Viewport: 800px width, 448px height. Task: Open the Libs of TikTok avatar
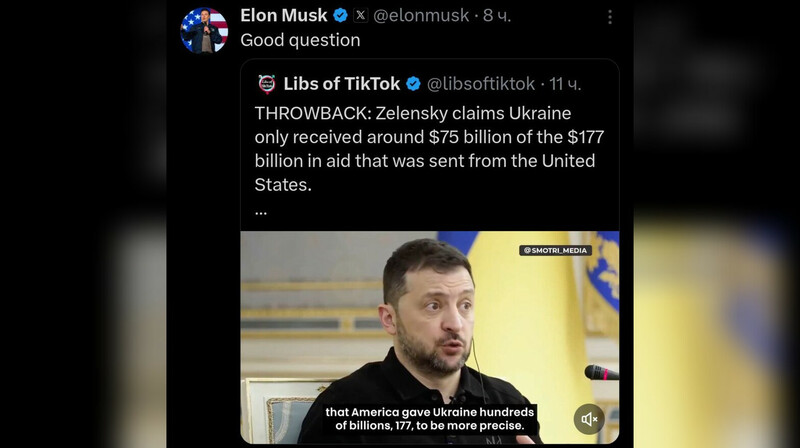point(266,84)
